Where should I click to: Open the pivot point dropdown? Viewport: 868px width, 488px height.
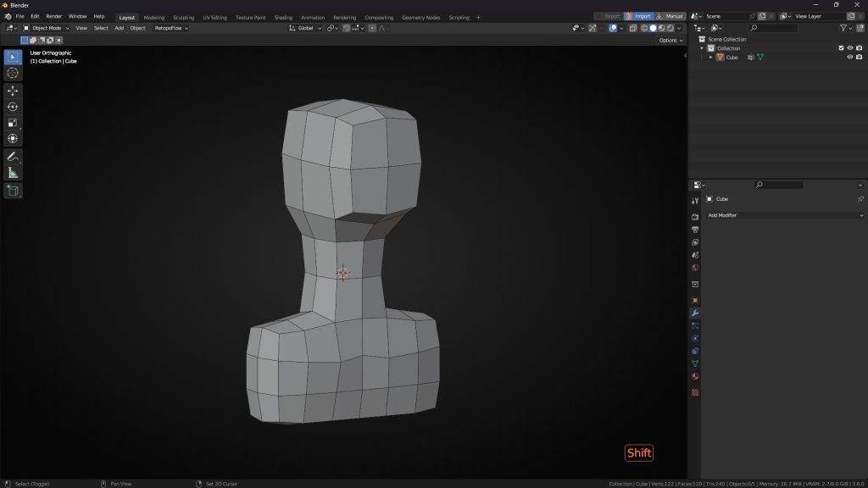tap(332, 28)
